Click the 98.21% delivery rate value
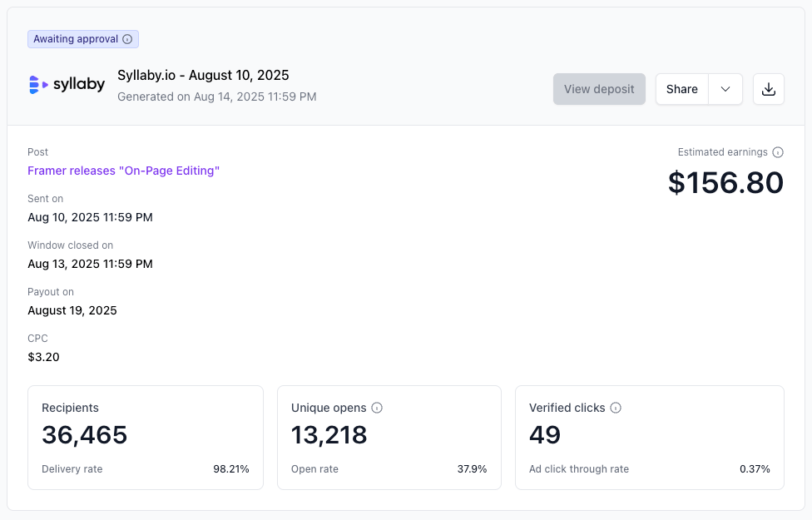The width and height of the screenshot is (812, 520). click(x=231, y=469)
